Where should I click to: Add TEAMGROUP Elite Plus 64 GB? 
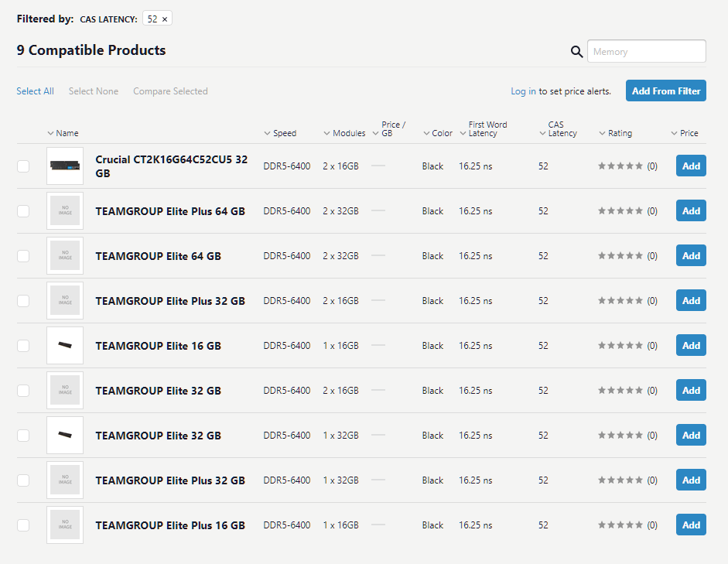coord(691,210)
